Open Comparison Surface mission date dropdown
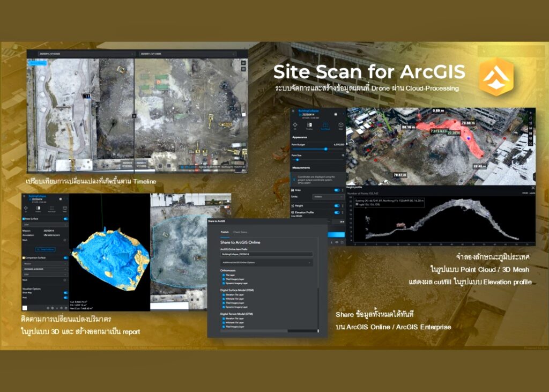 pos(45,269)
